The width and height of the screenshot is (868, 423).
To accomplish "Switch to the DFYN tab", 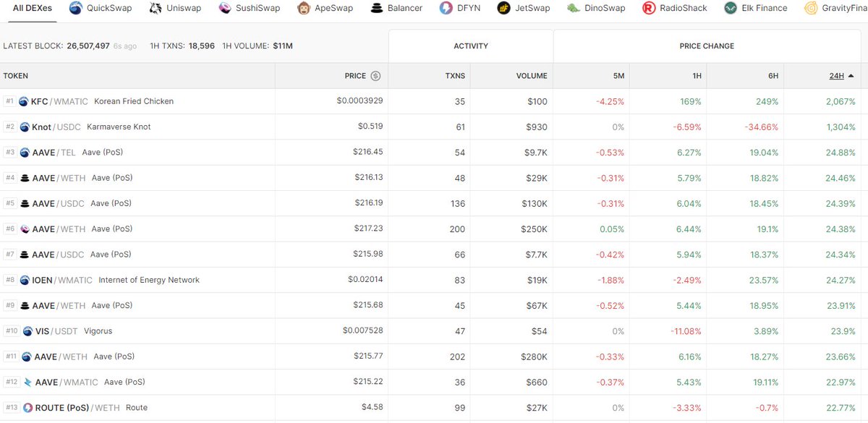I will [460, 8].
